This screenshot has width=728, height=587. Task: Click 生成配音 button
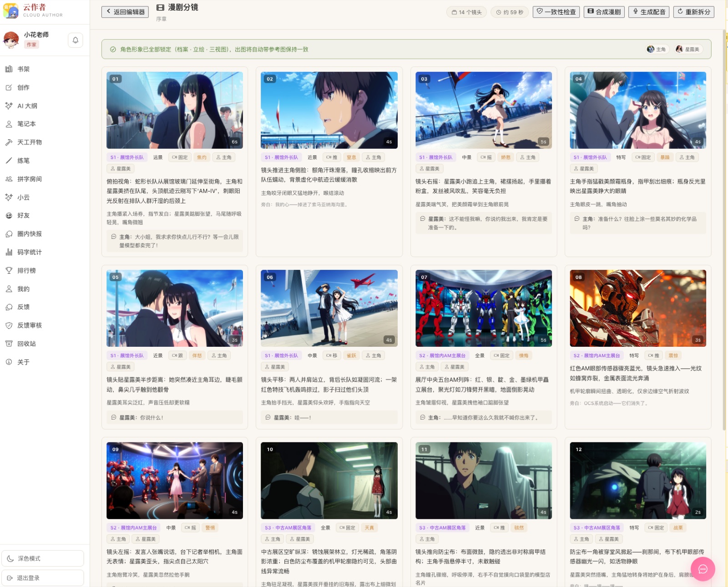(x=649, y=12)
